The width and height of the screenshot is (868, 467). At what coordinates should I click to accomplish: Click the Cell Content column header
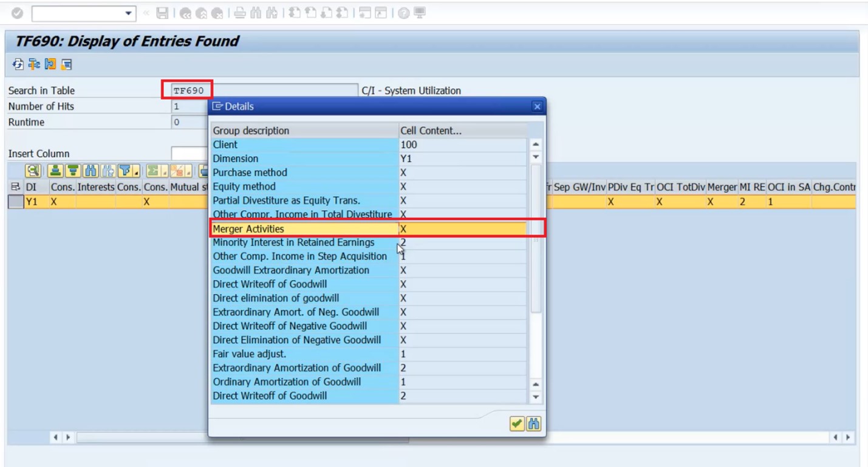463,131
